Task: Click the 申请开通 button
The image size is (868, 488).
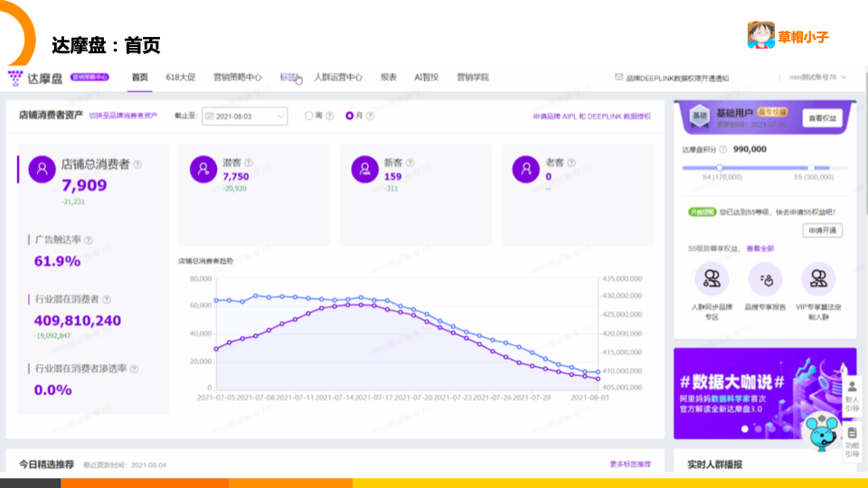Action: click(823, 230)
